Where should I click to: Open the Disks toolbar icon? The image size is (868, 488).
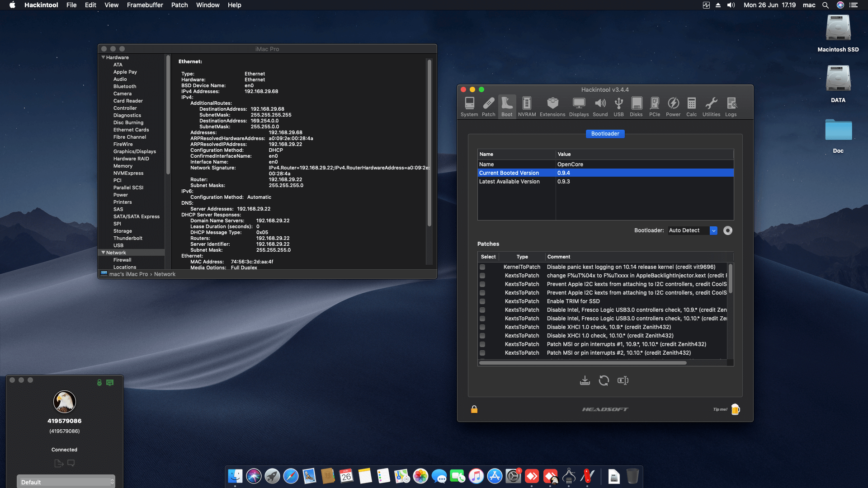pos(636,107)
